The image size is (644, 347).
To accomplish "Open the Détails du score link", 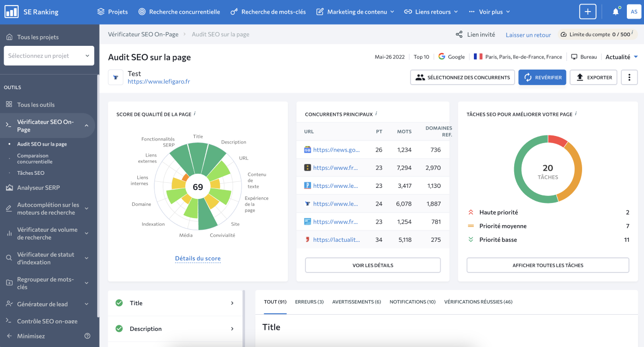I will tap(198, 258).
